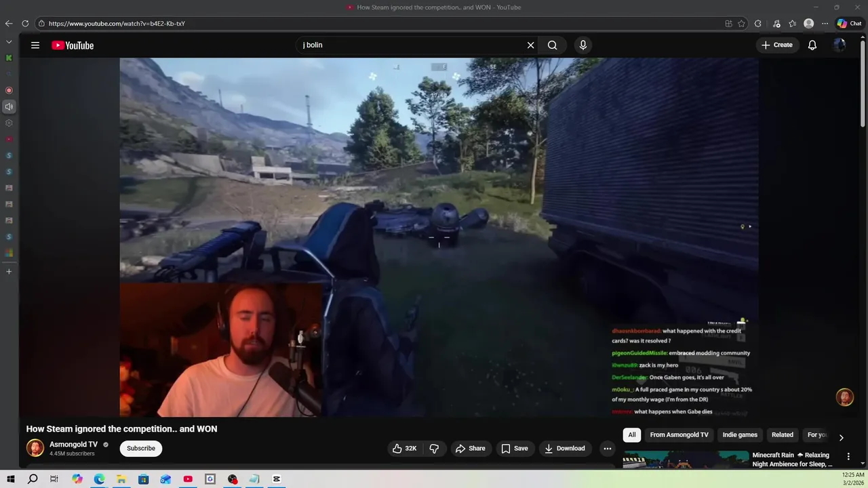Start voice search with the microphone
This screenshot has width=868, height=488.
click(583, 45)
